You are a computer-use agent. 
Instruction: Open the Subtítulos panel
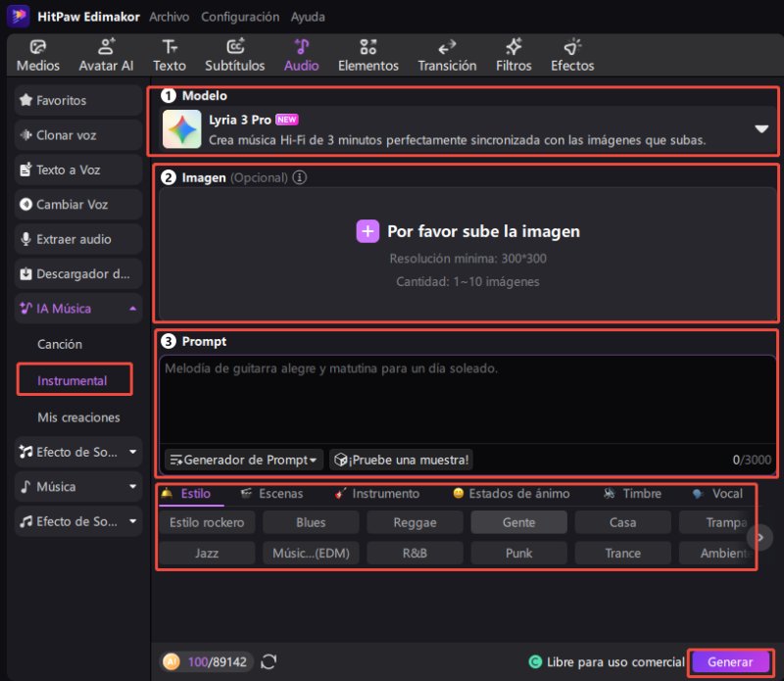235,56
